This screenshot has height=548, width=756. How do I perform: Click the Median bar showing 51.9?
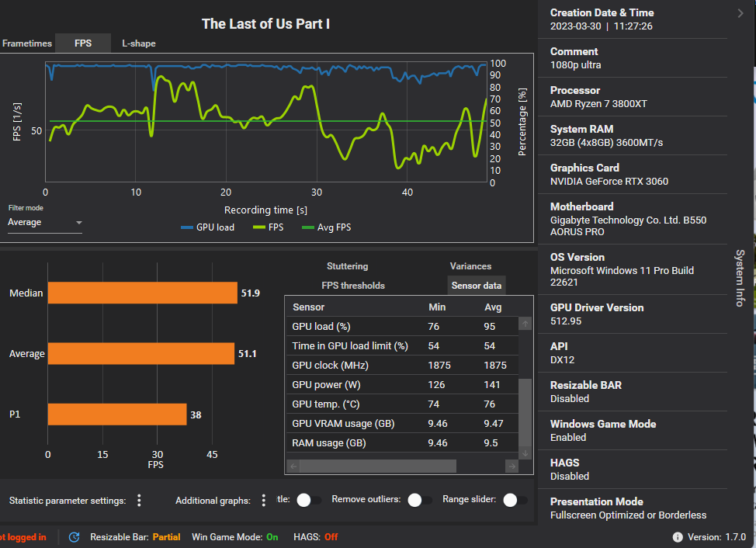coord(143,293)
